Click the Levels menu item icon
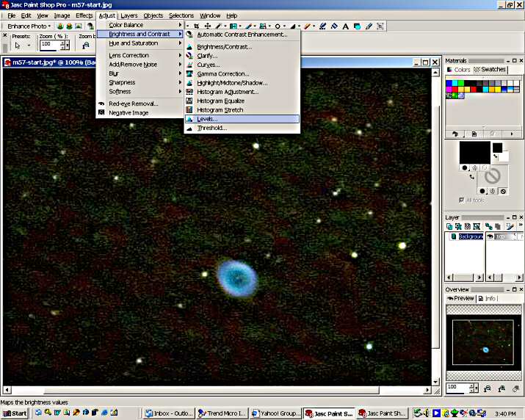Image resolution: width=525 pixels, height=420 pixels. [x=189, y=119]
